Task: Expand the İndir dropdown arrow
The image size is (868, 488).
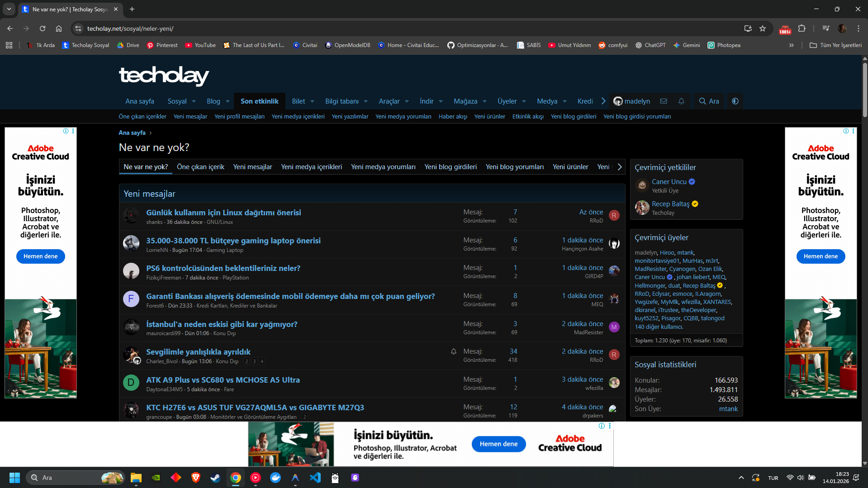Action: [441, 101]
